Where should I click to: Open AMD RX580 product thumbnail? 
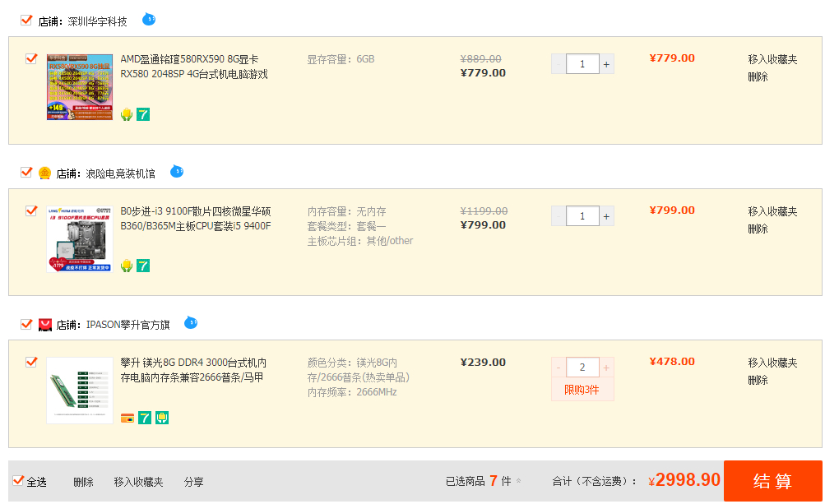(x=80, y=87)
